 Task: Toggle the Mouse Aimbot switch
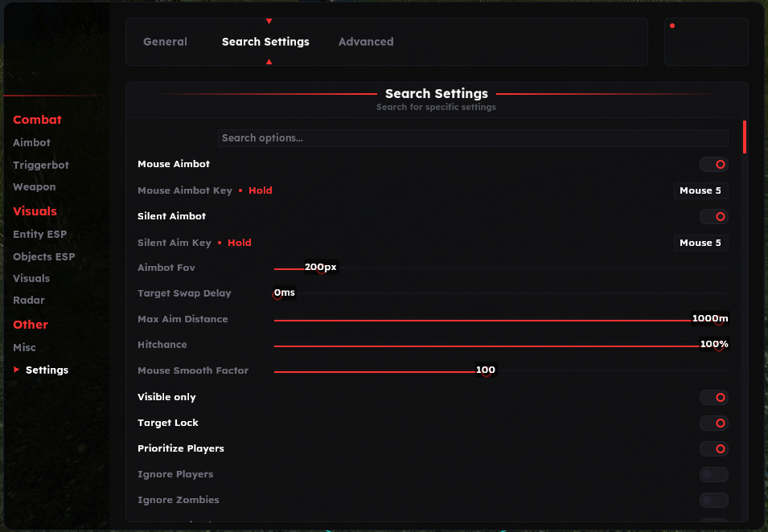pos(713,164)
